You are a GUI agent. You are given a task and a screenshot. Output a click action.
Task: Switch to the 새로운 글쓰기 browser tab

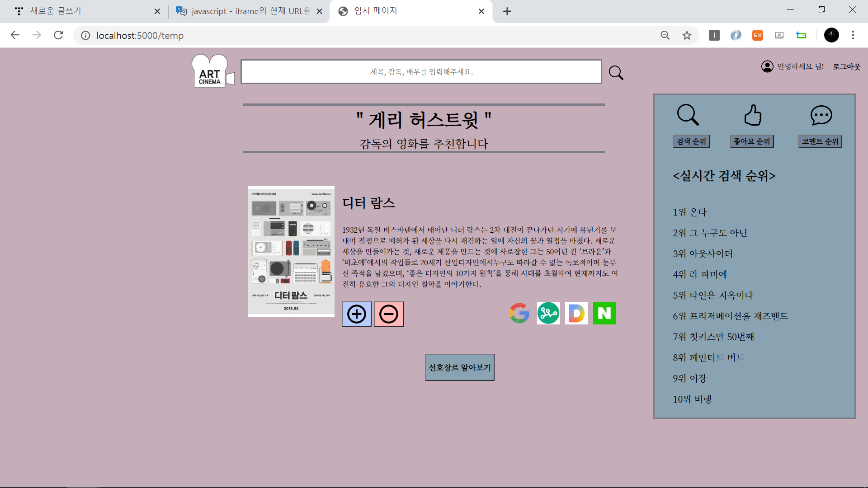56,11
